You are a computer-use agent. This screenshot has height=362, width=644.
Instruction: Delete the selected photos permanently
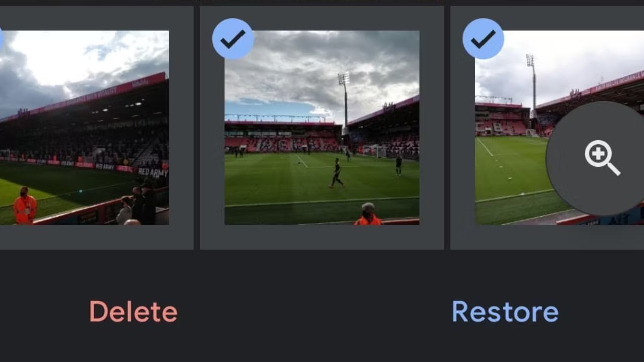pos(133,312)
